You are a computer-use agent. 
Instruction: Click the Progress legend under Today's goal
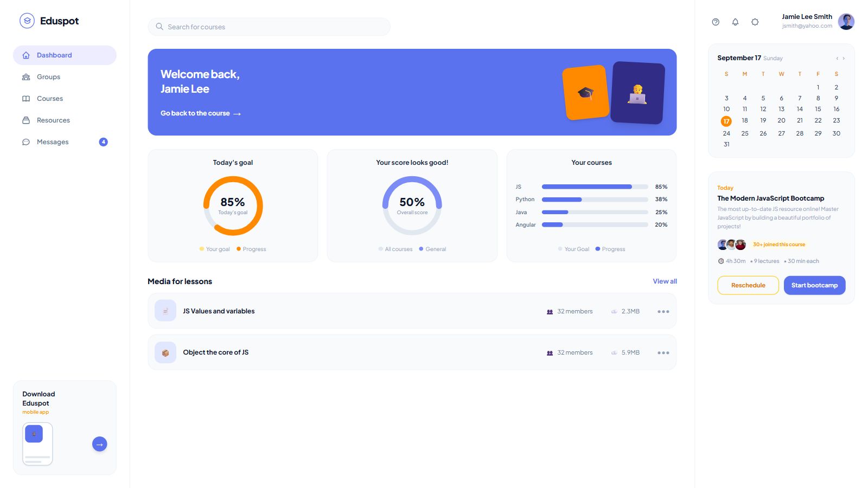coord(251,249)
